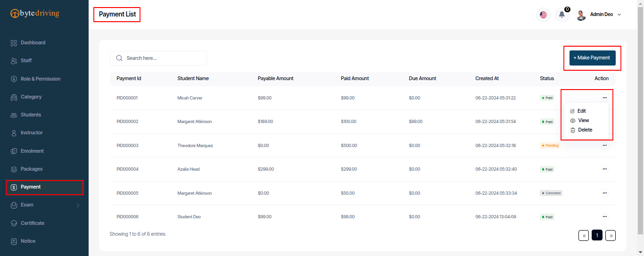Screen dimensions: 644x256
Task: Go to the previous page arrows button
Action: pyautogui.click(x=584, y=235)
